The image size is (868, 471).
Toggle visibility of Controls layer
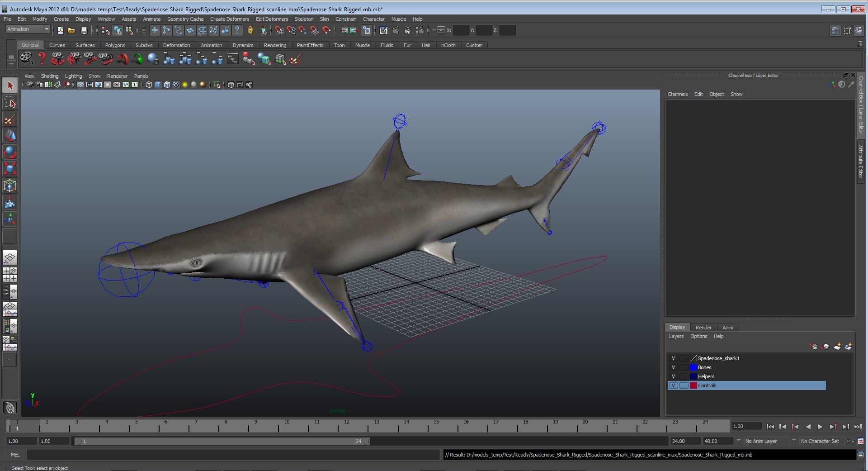coord(673,385)
